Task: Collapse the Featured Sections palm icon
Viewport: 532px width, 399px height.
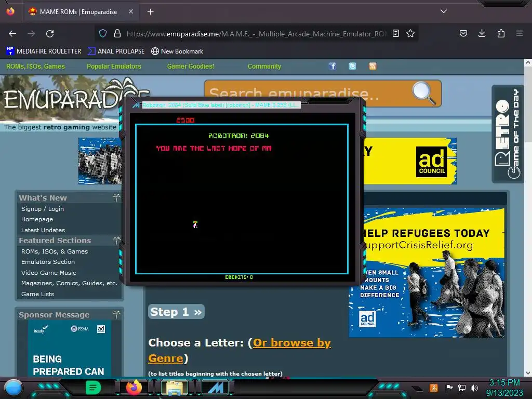Action: click(116, 240)
